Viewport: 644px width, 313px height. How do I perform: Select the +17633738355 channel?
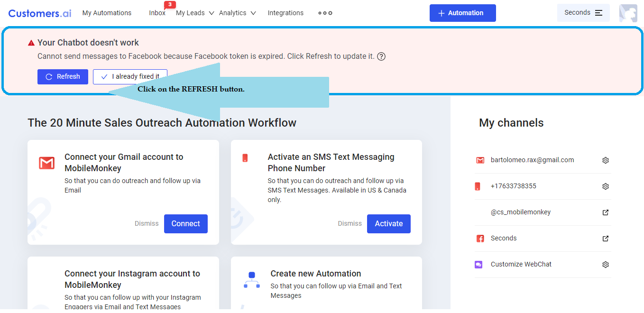click(514, 186)
